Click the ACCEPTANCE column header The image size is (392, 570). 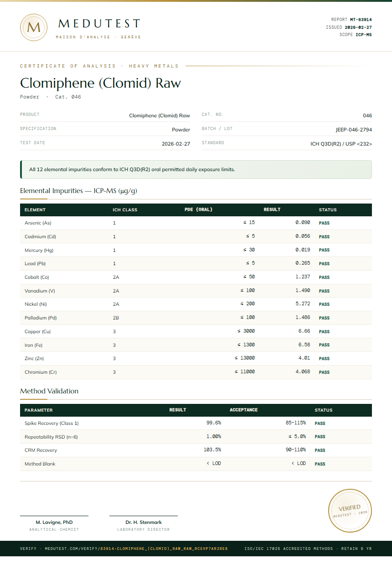click(x=243, y=410)
